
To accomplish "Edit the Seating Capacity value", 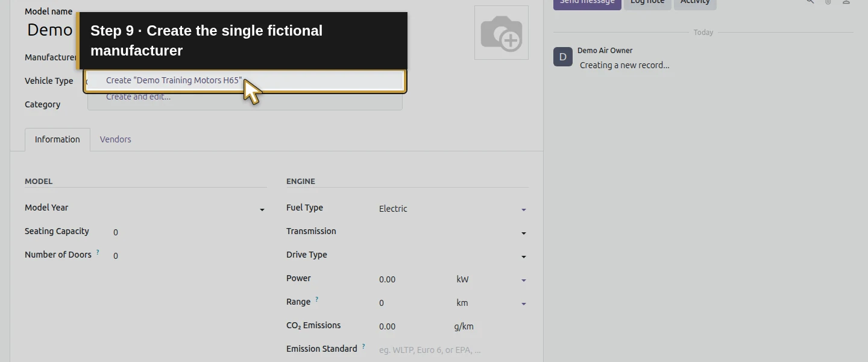I will pos(189,232).
